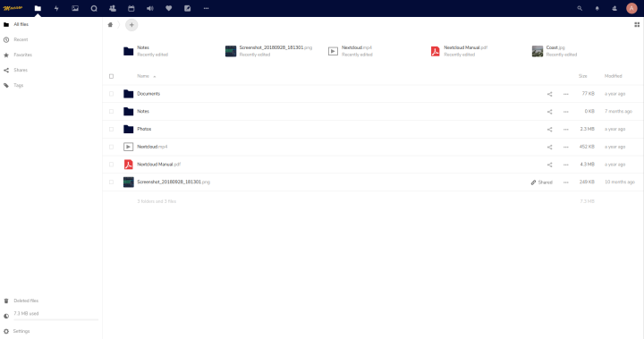Sort files by Modified column
Image resolution: width=644 pixels, height=339 pixels.
pyautogui.click(x=614, y=76)
